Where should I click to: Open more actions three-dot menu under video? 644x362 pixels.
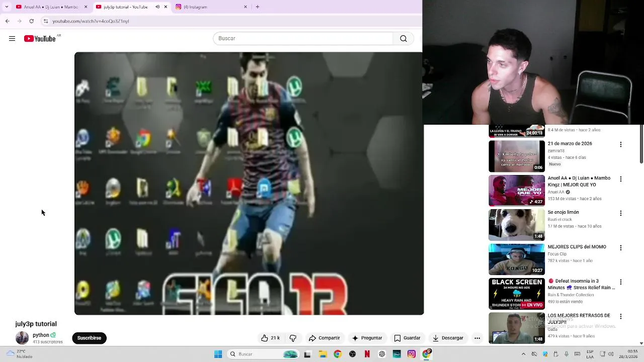(x=477, y=338)
